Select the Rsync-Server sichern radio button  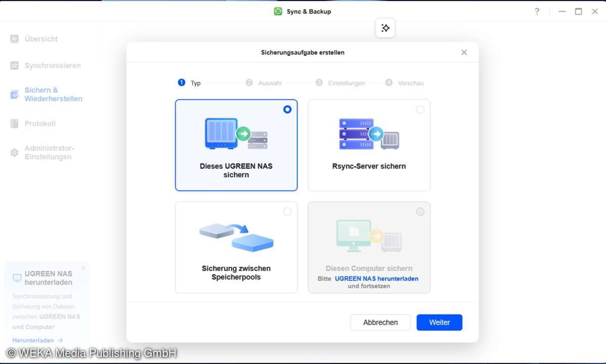tap(420, 109)
